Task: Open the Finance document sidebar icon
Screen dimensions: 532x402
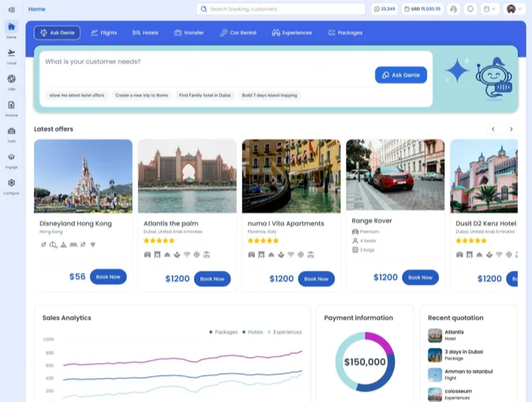Action: tap(11, 105)
